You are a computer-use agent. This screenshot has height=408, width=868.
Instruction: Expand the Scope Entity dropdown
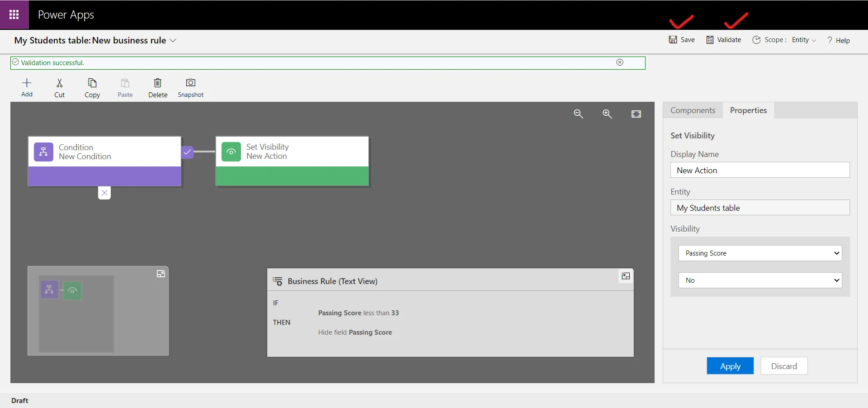[x=804, y=40]
